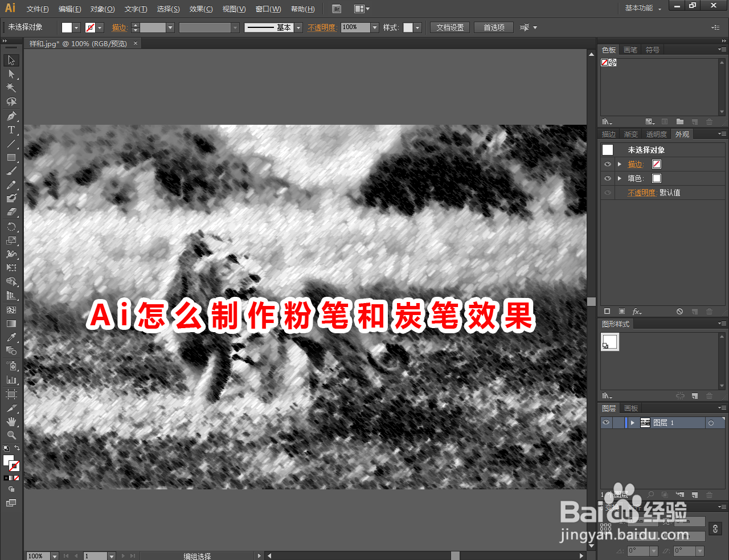Viewport: 729px width, 560px height.
Task: Open the zoom level dropdown at bottom left
Action: pos(53,555)
